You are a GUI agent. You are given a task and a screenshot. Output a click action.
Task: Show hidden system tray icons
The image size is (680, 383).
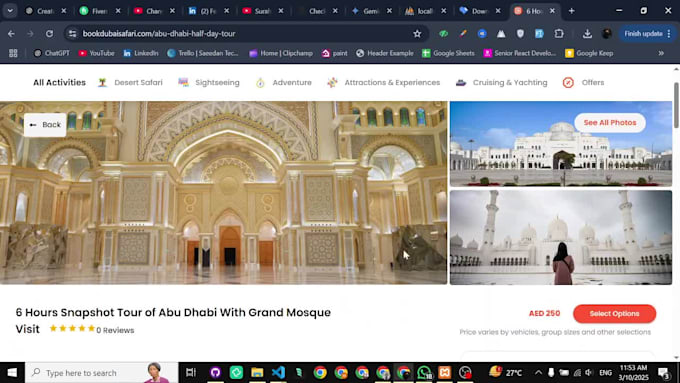538,373
